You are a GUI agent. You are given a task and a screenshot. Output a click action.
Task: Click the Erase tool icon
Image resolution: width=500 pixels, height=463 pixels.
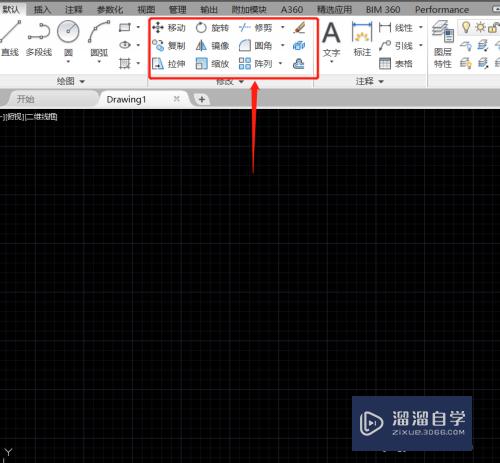299,28
